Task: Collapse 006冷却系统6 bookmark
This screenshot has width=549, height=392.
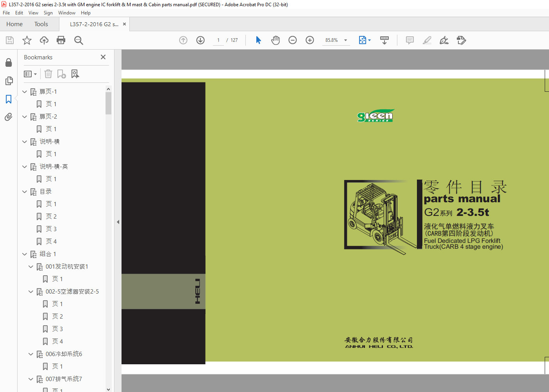Action: [x=31, y=354]
